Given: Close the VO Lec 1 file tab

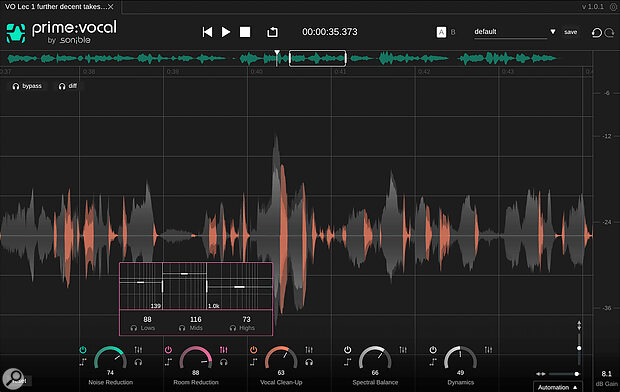Looking at the screenshot, I should point(111,7).
